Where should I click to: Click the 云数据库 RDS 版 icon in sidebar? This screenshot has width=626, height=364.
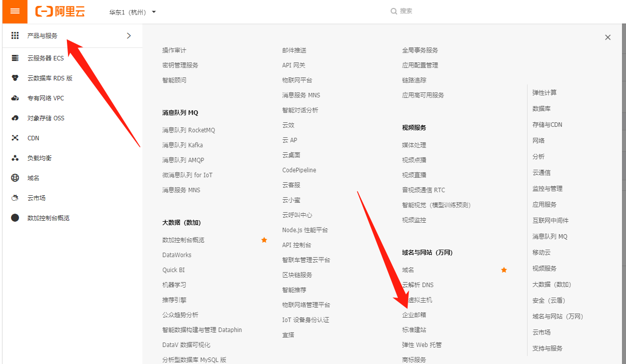[x=15, y=78]
